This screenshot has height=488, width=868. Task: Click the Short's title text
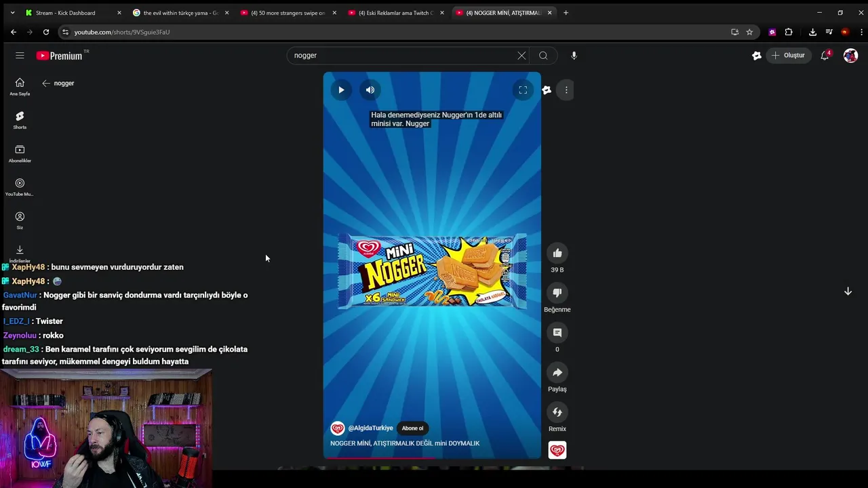(x=405, y=443)
